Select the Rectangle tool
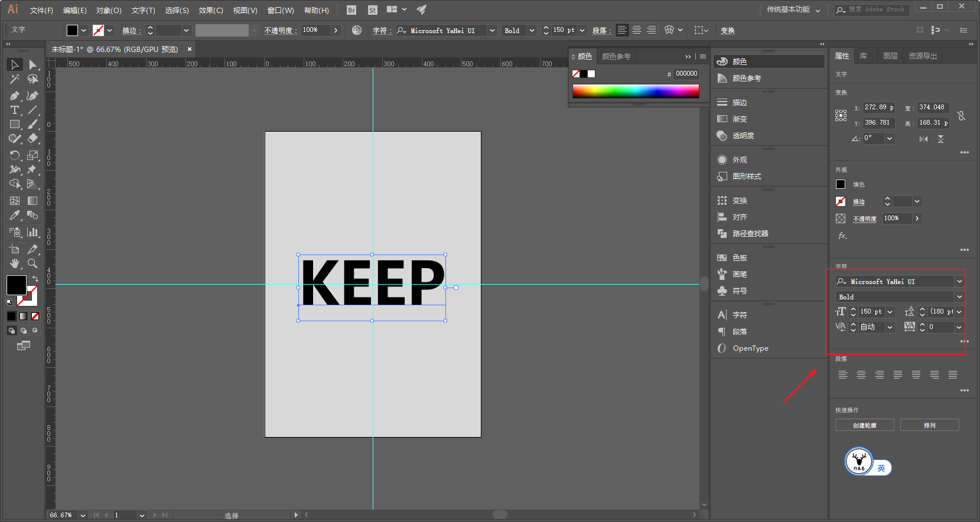Screen dimensions: 980x522 click(x=15, y=124)
